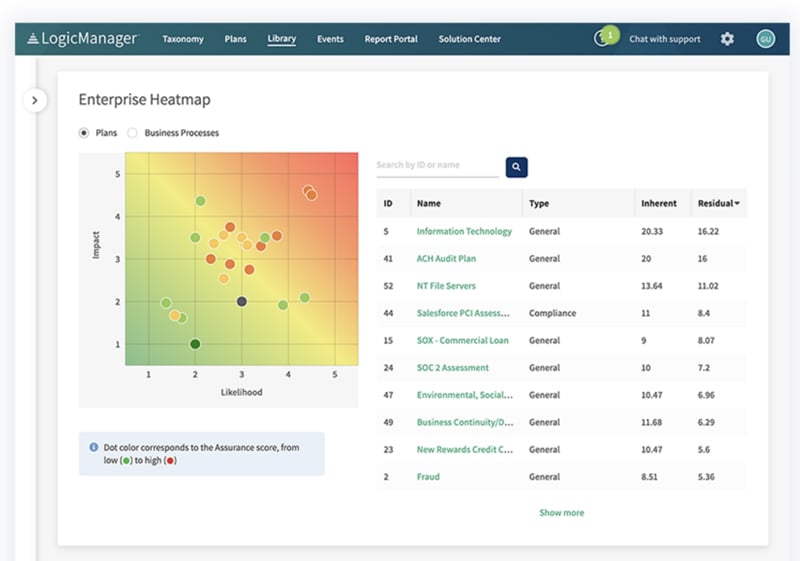Open the ACH Audit Plan link
The image size is (800, 561).
(x=446, y=258)
